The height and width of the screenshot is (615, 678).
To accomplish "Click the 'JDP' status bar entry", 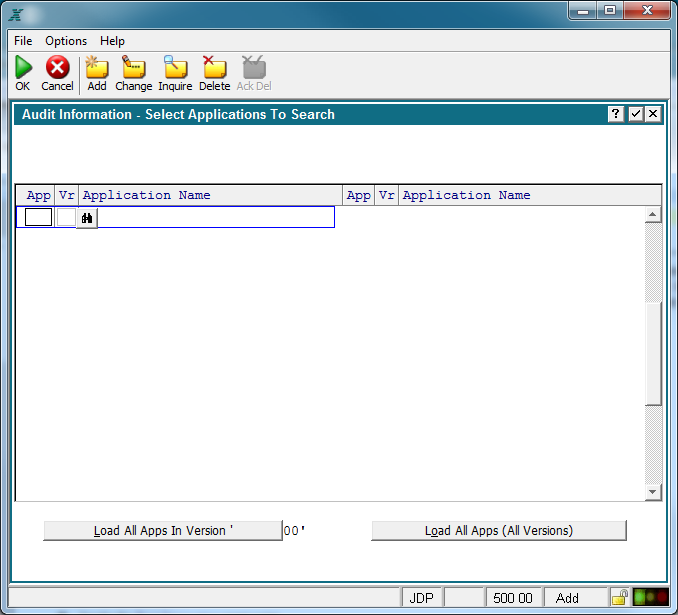I will pyautogui.click(x=422, y=598).
